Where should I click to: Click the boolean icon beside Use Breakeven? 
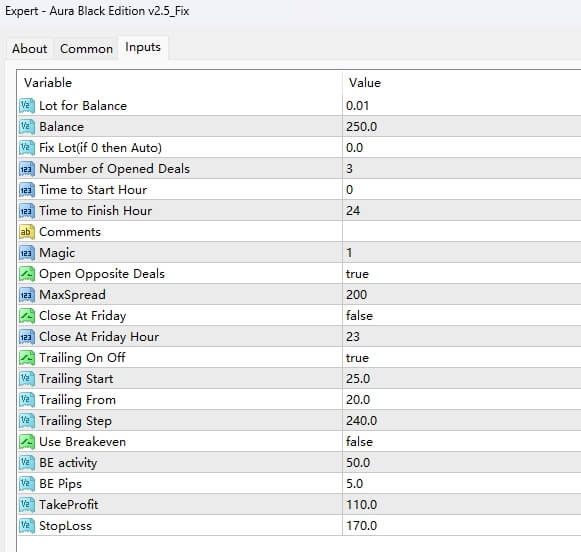(x=27, y=442)
